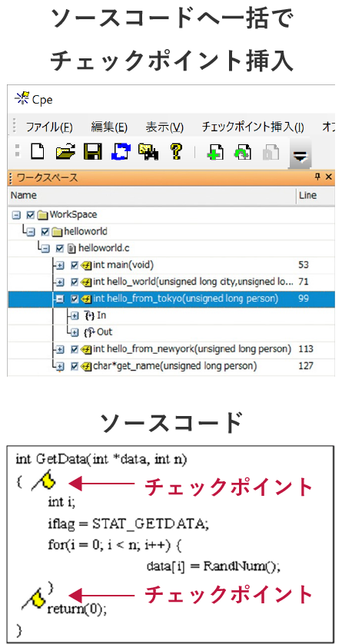The height and width of the screenshot is (644, 342).
Task: Click the In node braces icon
Action: [89, 315]
